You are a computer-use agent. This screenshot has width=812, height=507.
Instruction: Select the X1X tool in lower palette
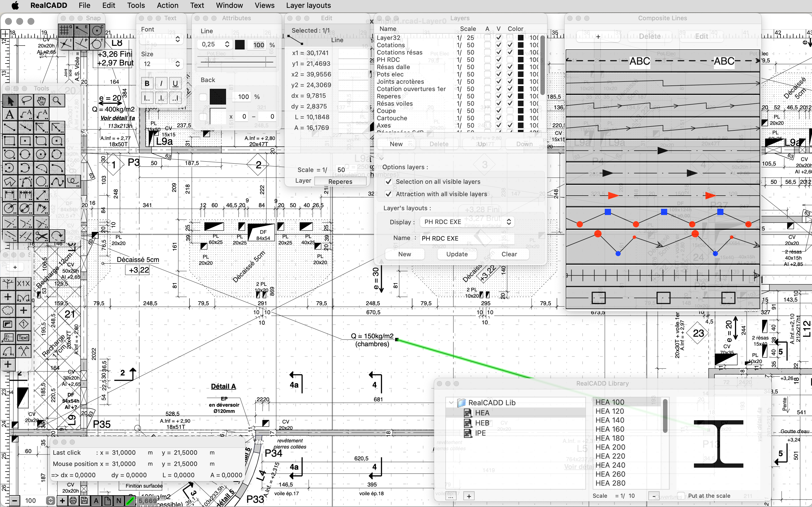(24, 283)
